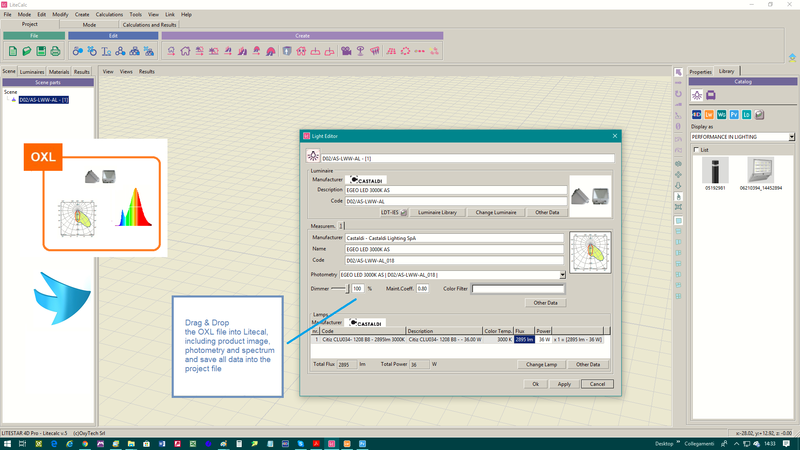Open the Display as catalog dropdown
800x450 pixels.
791,137
